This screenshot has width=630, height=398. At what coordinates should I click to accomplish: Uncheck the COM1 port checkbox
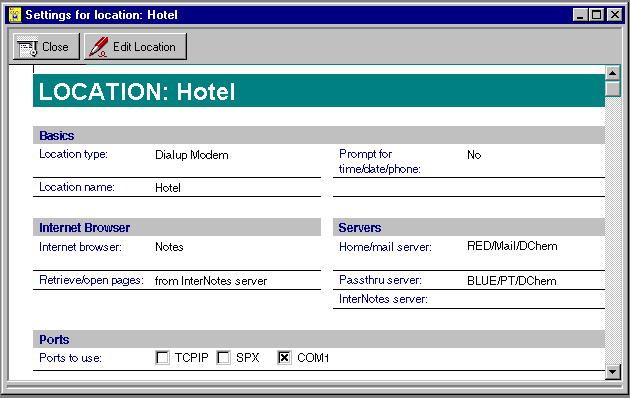click(x=284, y=358)
